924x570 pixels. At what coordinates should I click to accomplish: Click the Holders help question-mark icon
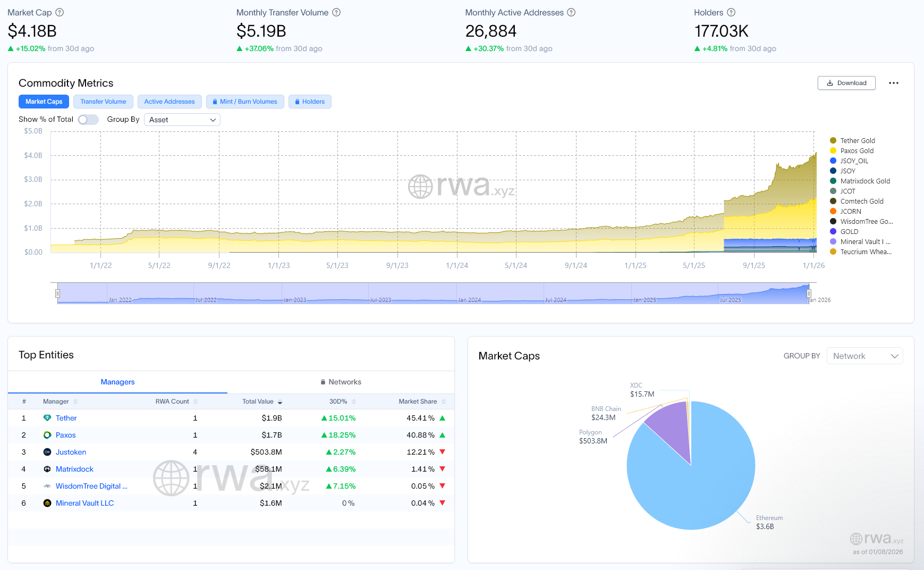pyautogui.click(x=731, y=12)
